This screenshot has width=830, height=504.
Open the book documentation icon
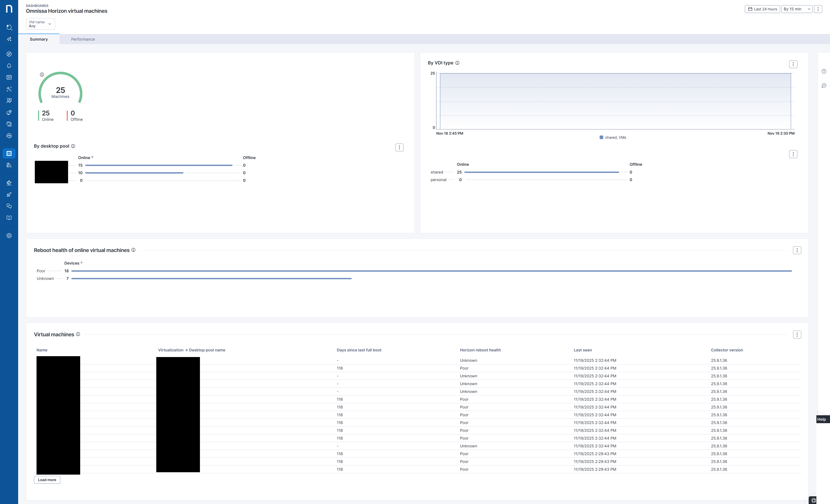click(9, 218)
